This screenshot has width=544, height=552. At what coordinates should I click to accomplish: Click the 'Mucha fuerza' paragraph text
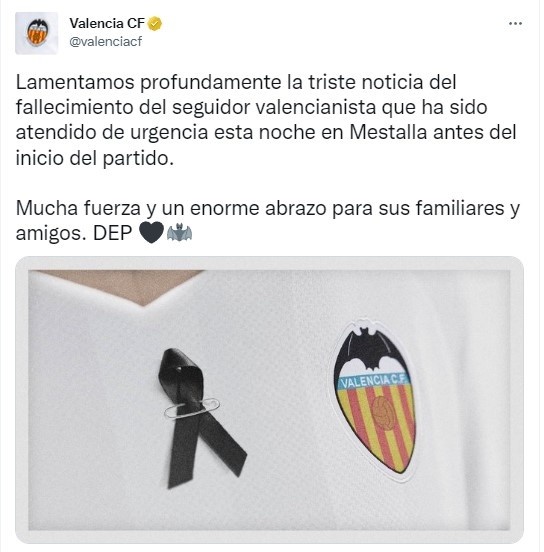[x=268, y=220]
